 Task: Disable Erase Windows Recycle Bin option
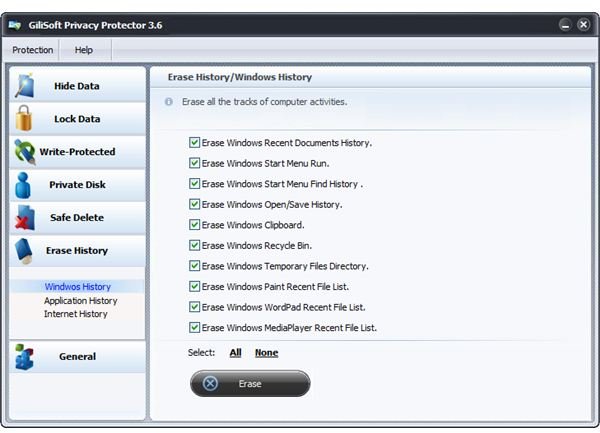coord(194,245)
